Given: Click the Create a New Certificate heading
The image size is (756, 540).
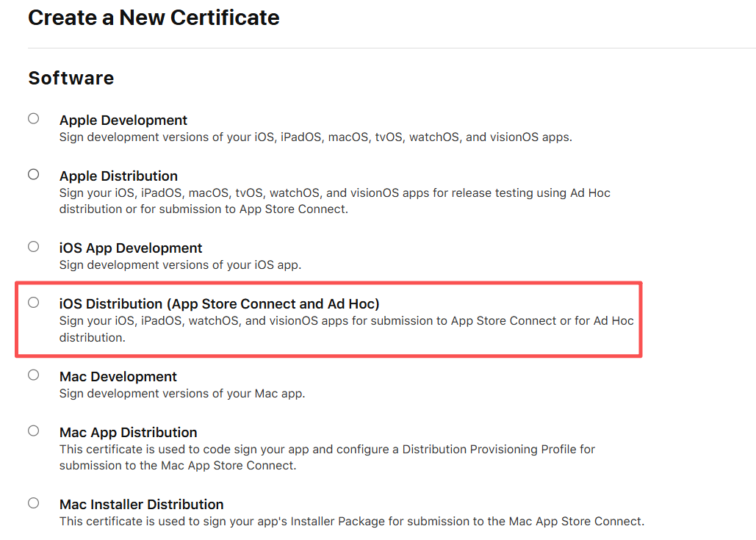Looking at the screenshot, I should coord(154,18).
